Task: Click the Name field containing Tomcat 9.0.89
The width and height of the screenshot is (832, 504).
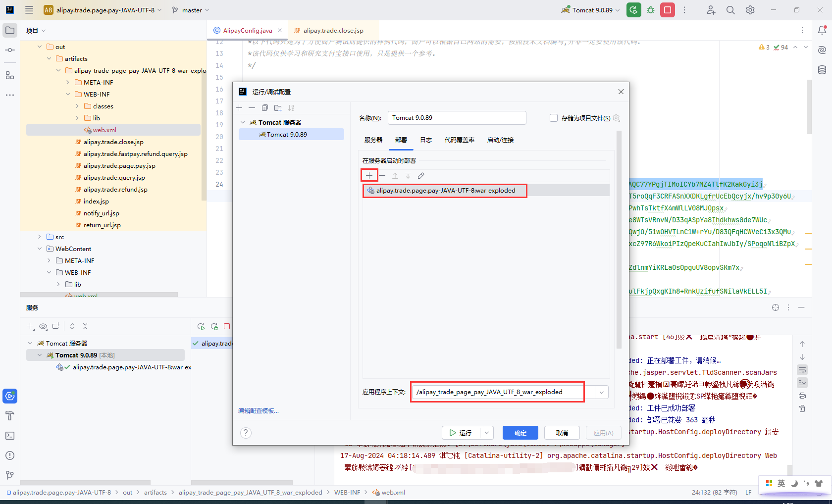Action: tap(457, 118)
